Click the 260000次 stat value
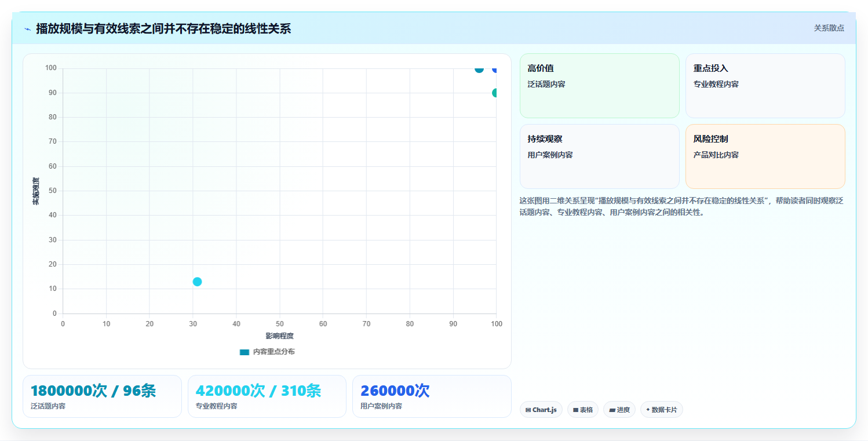 [x=395, y=391]
